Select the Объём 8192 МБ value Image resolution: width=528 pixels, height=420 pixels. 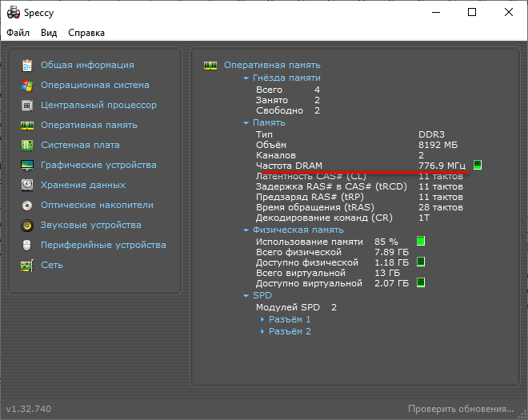[438, 145]
